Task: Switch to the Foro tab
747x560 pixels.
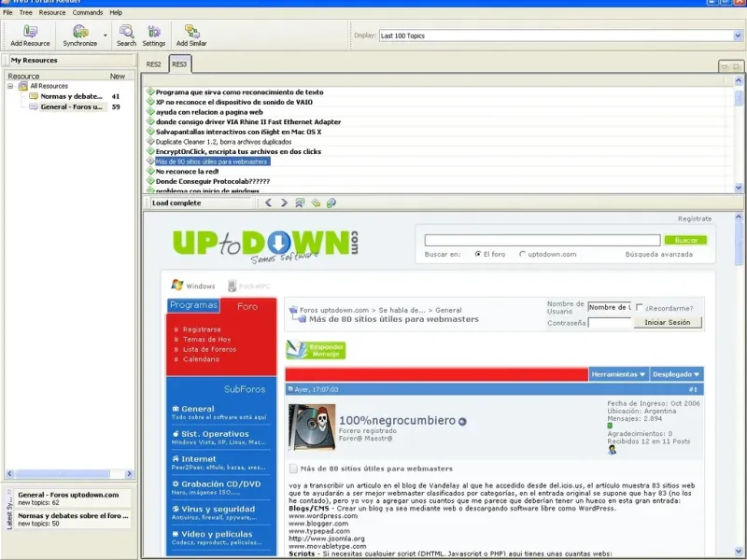Action: 247,307
